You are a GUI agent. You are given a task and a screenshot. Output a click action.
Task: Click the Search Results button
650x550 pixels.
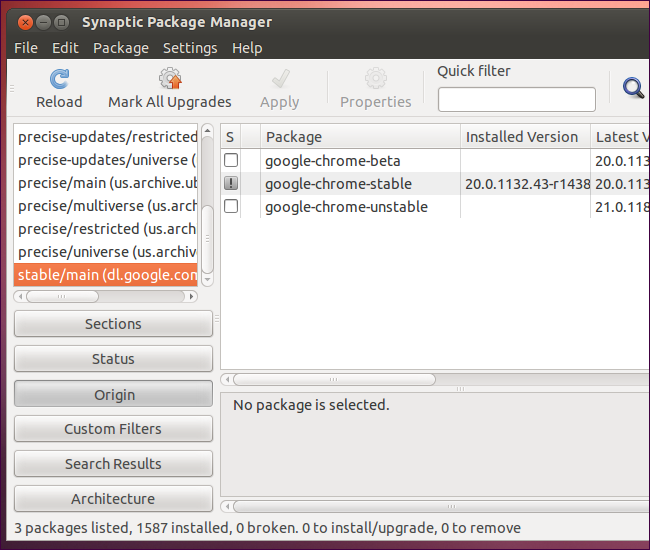[113, 463]
